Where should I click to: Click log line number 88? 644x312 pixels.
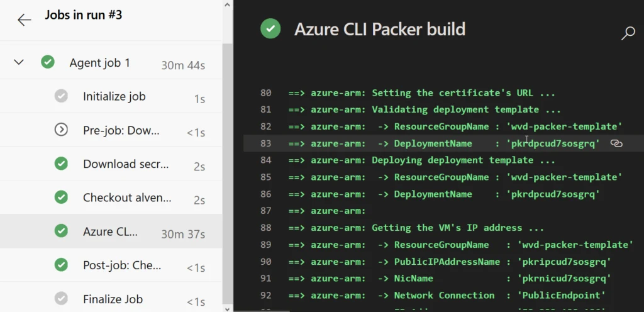pos(266,228)
